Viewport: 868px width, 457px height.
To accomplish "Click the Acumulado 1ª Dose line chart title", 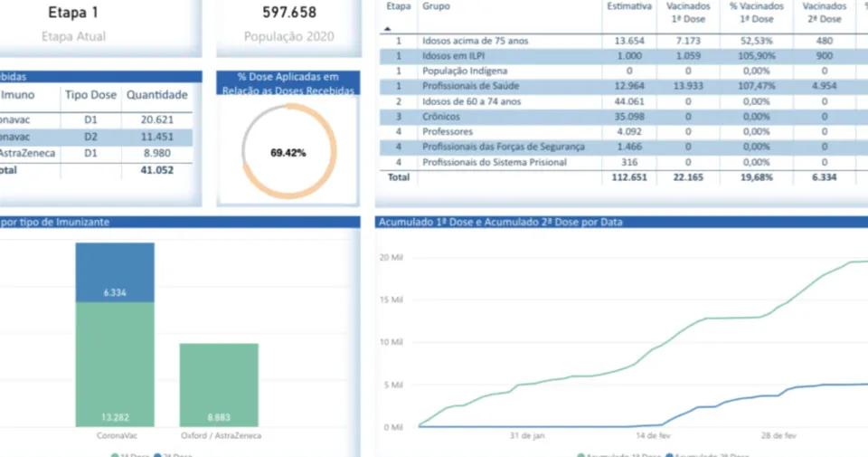I will pyautogui.click(x=500, y=222).
